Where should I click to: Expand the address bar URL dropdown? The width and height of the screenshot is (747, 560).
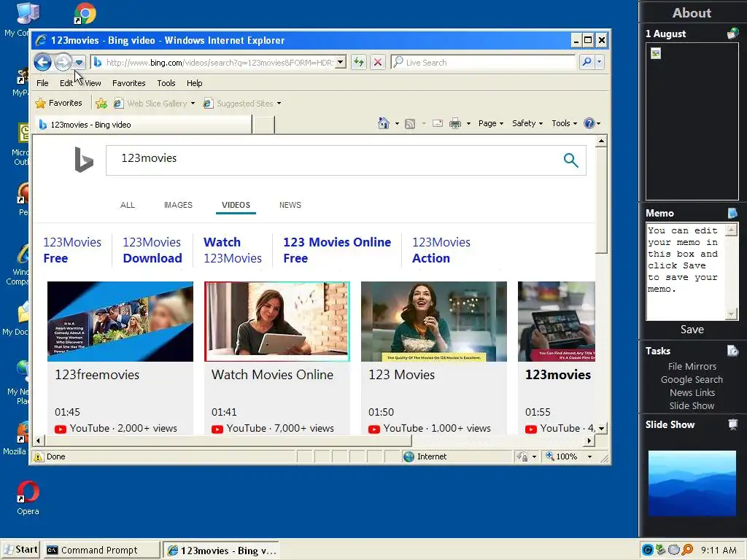coord(340,63)
